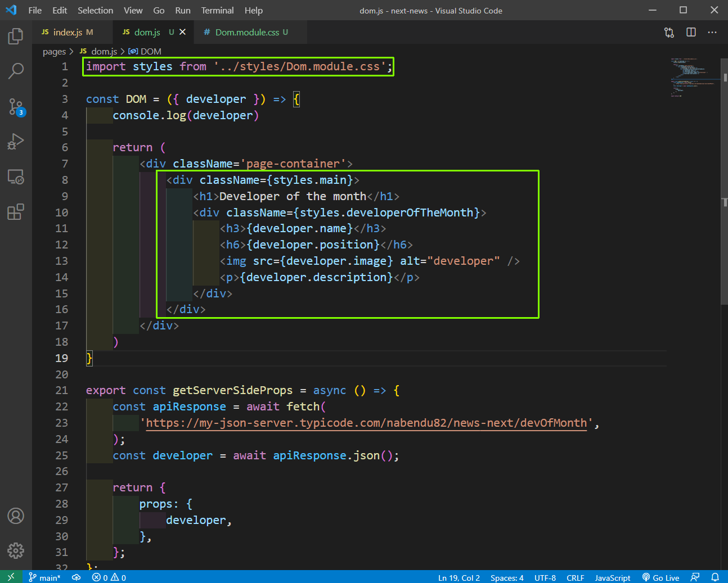
Task: Open the Help menu
Action: [254, 10]
